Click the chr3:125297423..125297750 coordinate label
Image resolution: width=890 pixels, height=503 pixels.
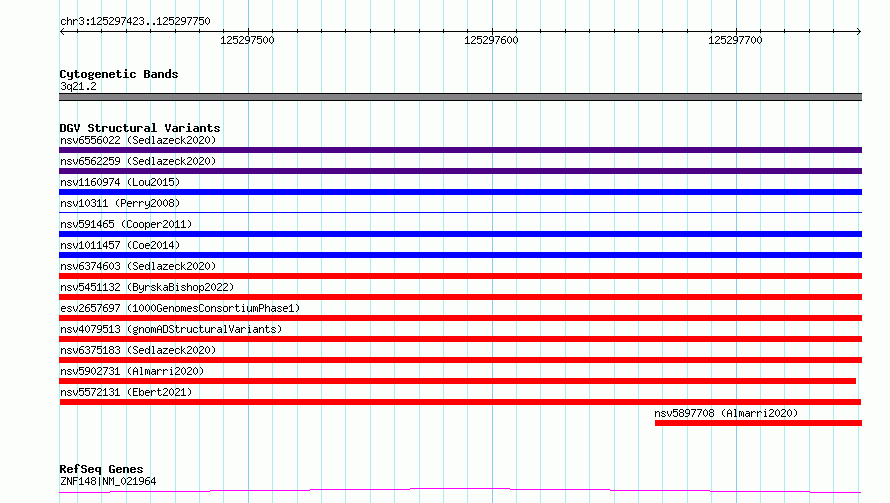coord(135,21)
